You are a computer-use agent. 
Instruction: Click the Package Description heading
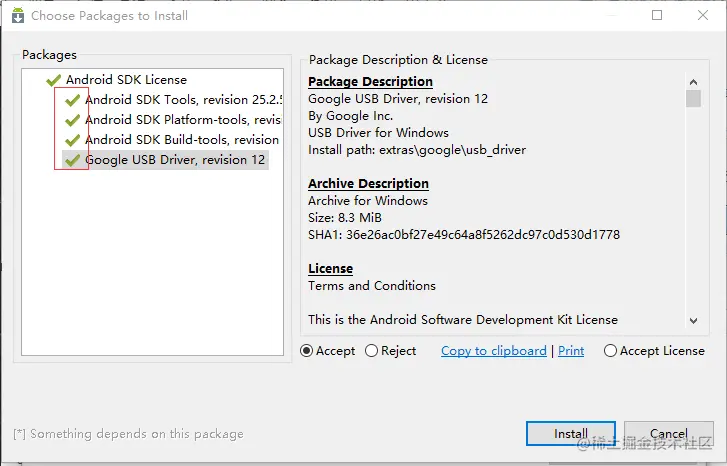tap(370, 82)
